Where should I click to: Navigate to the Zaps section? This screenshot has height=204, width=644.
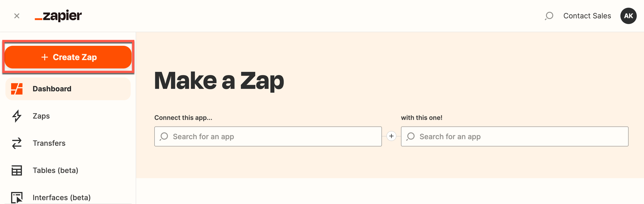[x=41, y=116]
